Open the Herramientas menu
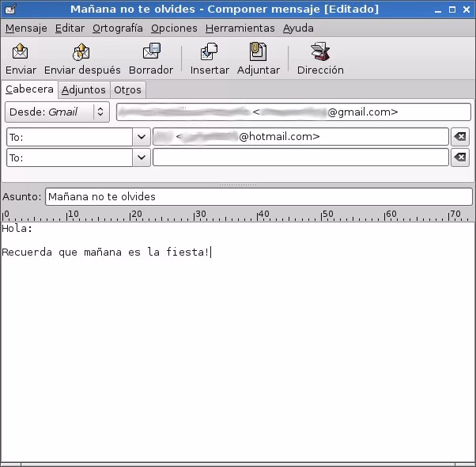The image size is (476, 467). [x=240, y=28]
